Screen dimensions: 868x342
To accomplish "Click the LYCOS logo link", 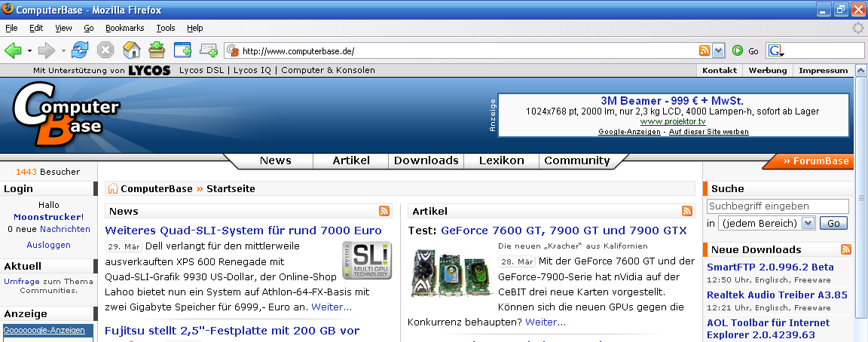I will [149, 70].
